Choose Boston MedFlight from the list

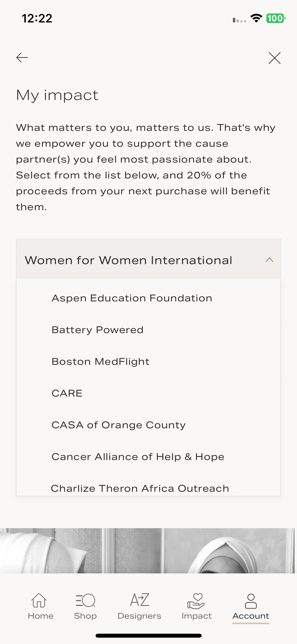[x=101, y=362]
